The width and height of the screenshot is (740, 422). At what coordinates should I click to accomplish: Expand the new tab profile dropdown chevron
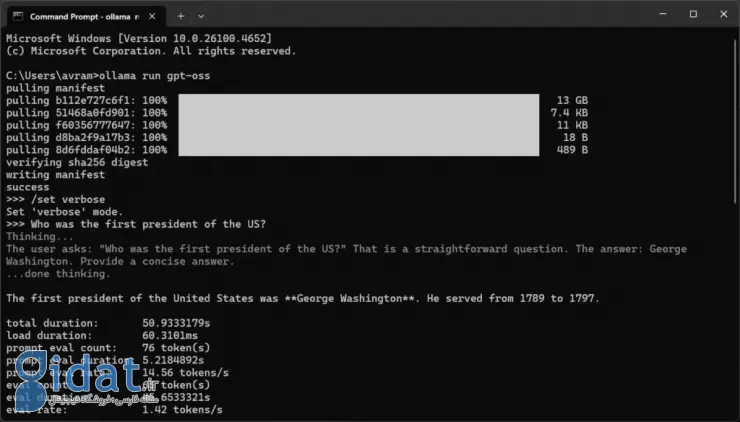pyautogui.click(x=201, y=16)
